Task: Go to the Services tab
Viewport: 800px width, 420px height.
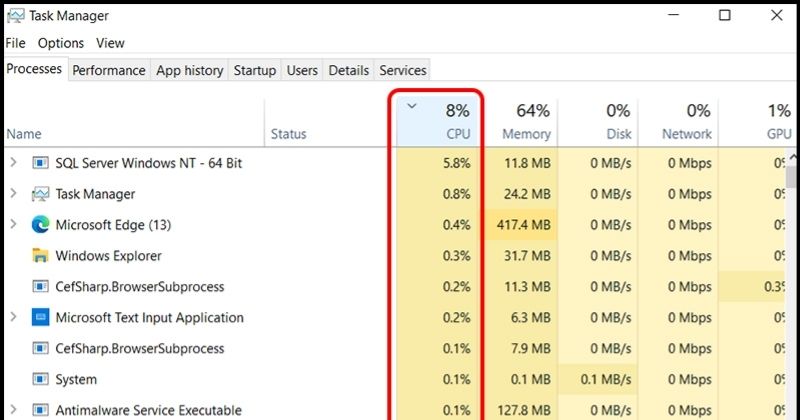Action: click(x=403, y=70)
